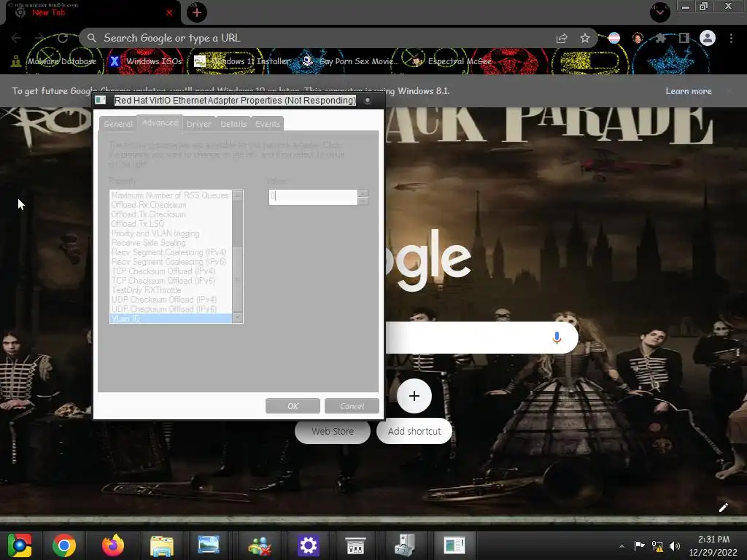Screen dimensions: 747x560
Task: Open the Chrome profile avatar menu
Action: (x=708, y=38)
